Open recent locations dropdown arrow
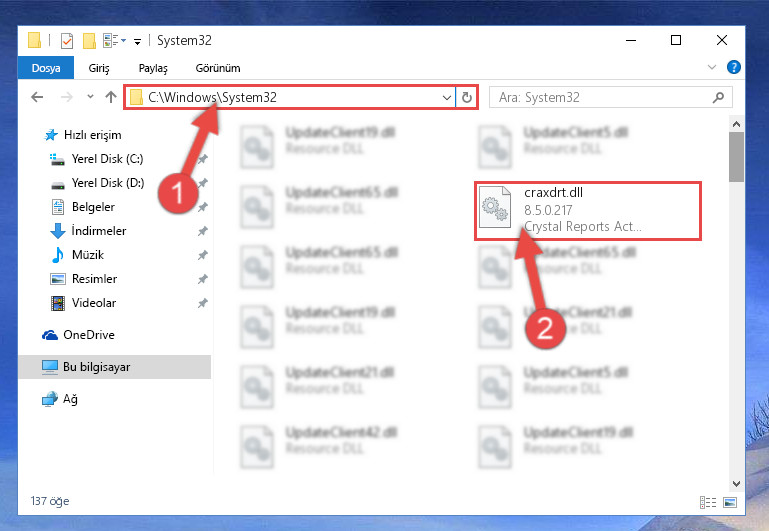The height and width of the screenshot is (531, 769). pyautogui.click(x=90, y=97)
